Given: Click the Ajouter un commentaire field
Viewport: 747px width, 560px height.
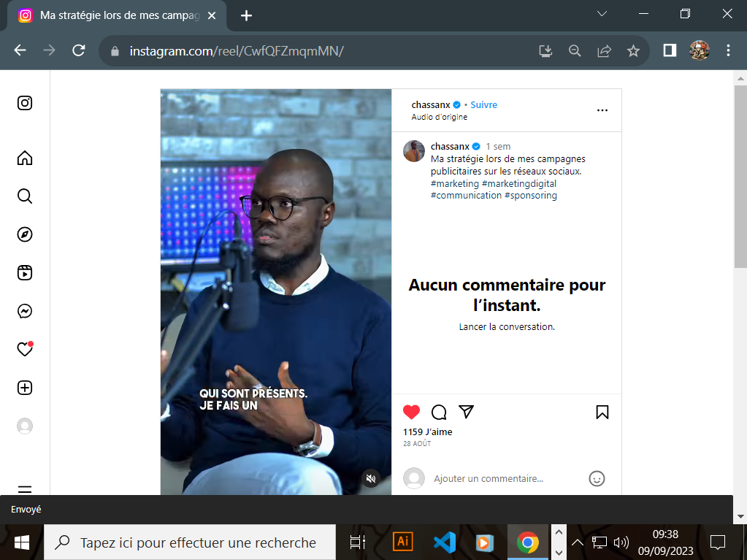Looking at the screenshot, I should coord(507,478).
